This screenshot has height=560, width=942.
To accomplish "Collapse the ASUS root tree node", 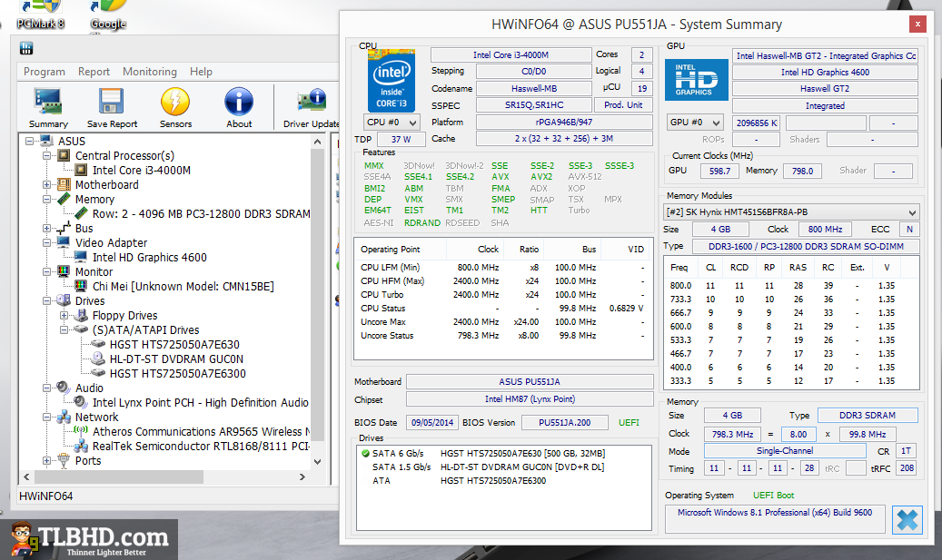I will pos(29,141).
